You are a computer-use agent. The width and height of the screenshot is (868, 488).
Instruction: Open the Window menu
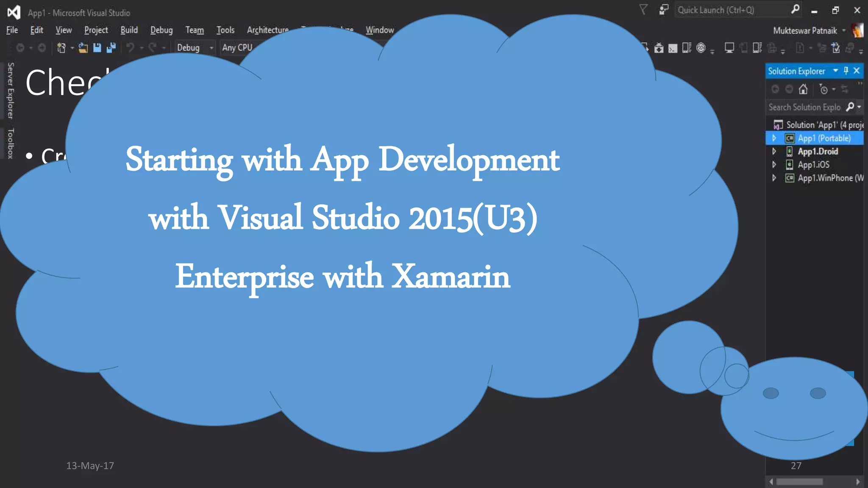pyautogui.click(x=380, y=30)
